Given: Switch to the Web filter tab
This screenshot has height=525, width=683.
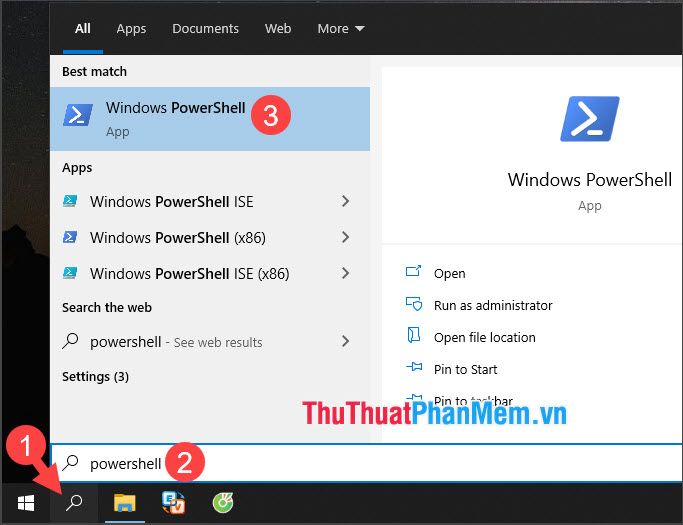Looking at the screenshot, I should (x=278, y=29).
